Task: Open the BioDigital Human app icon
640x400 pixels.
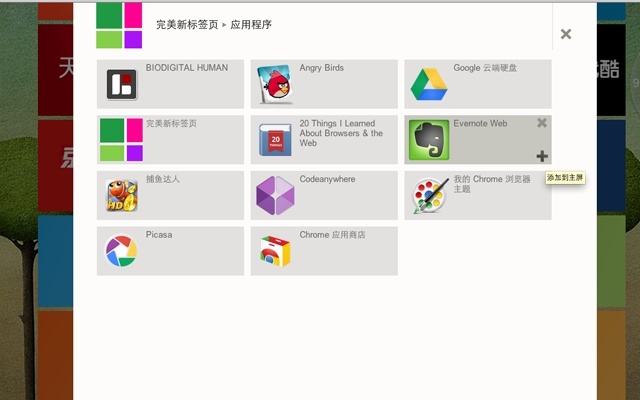Action: coord(122,84)
